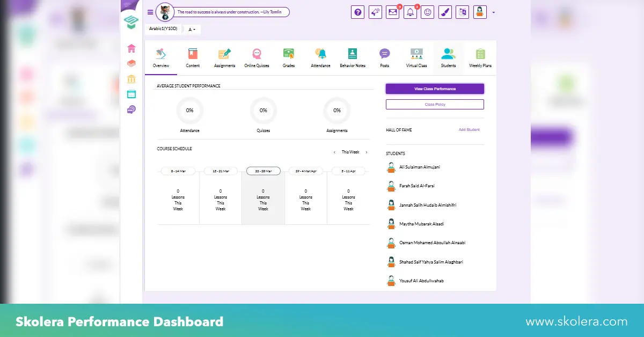Switch to the Grades tab
The height and width of the screenshot is (337, 644).
click(289, 58)
